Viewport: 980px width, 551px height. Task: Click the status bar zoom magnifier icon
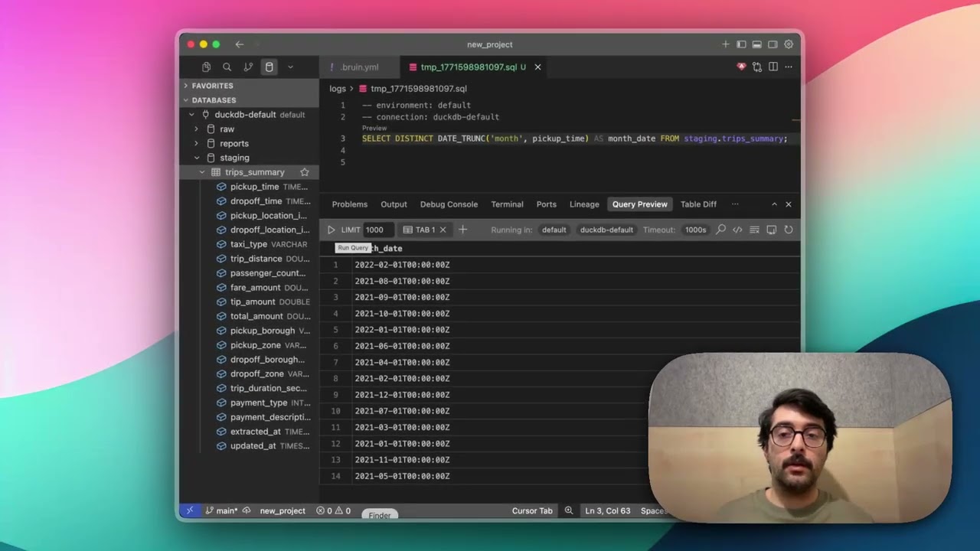point(568,510)
